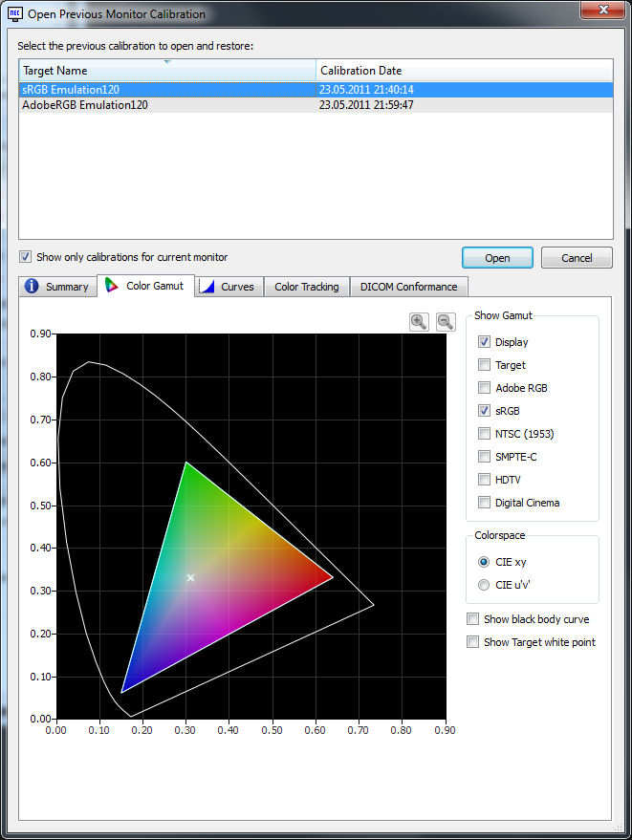Select the CIE u'v' colorspace radio button
Viewport: 632px width, 840px height.
tap(485, 585)
